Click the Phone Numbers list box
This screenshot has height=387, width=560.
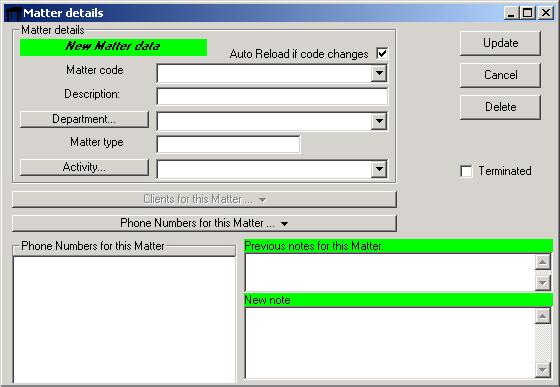(124, 320)
